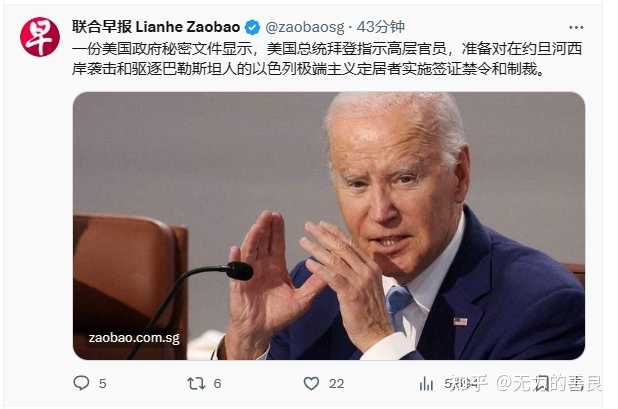Viewport: 618px width, 409px height.
Task: Like the tweet with the heart icon
Action: point(311,383)
